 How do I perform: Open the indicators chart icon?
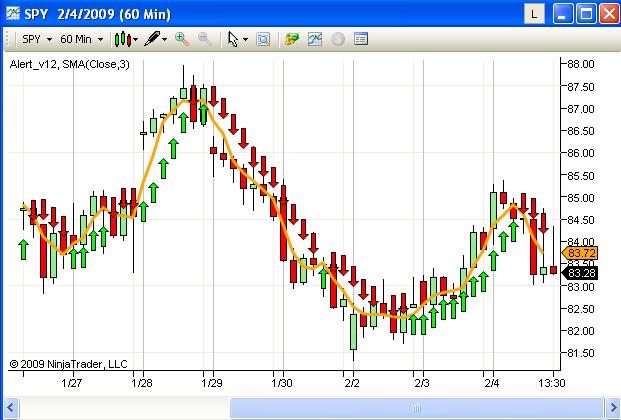[x=315, y=39]
